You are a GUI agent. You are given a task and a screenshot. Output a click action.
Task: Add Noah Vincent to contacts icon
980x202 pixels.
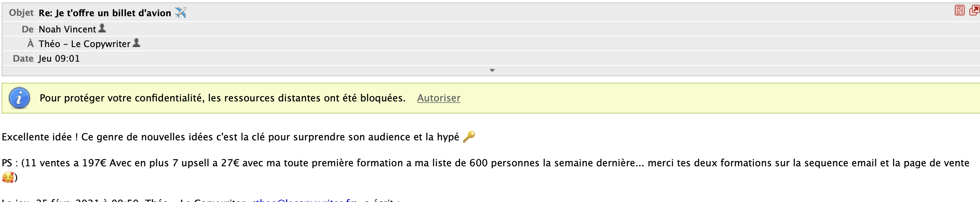(102, 28)
